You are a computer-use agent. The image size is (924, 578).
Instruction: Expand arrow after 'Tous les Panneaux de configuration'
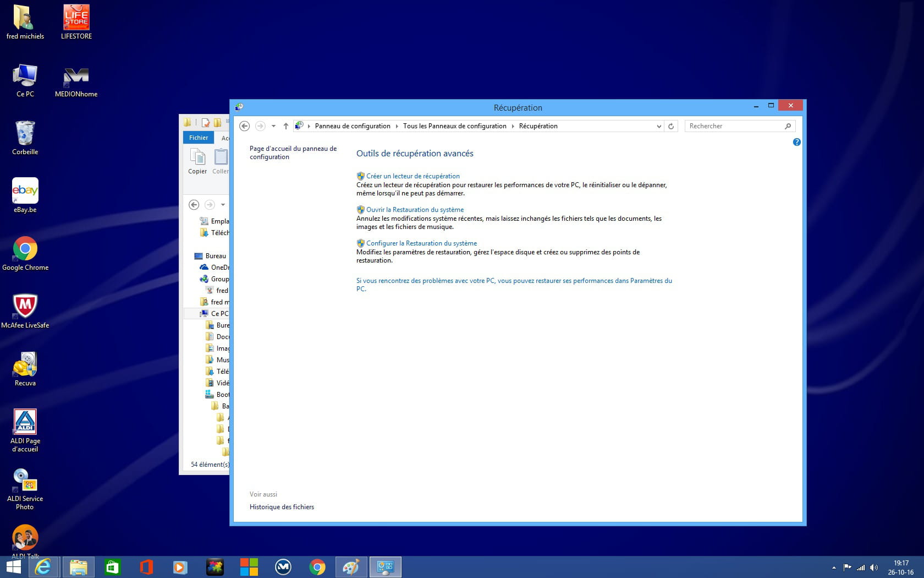(513, 126)
